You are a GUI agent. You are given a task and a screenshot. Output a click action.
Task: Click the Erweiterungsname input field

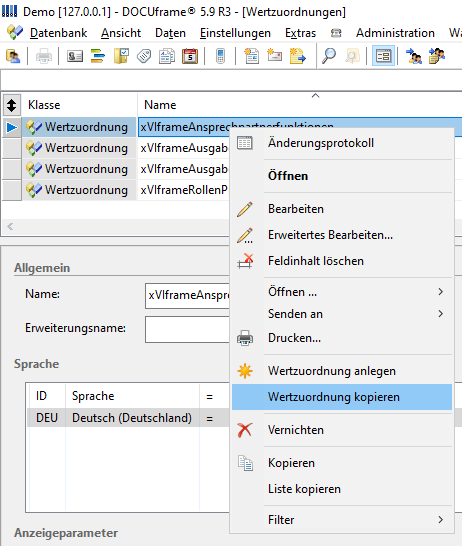point(187,329)
